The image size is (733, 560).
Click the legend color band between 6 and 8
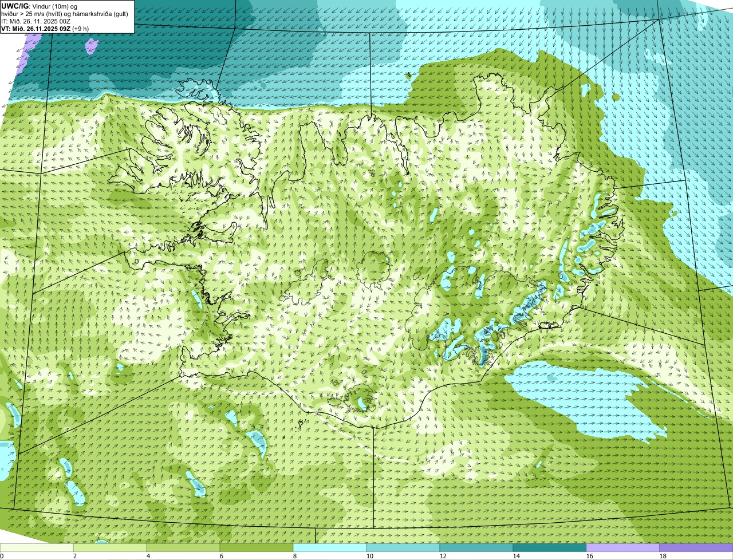[257, 548]
